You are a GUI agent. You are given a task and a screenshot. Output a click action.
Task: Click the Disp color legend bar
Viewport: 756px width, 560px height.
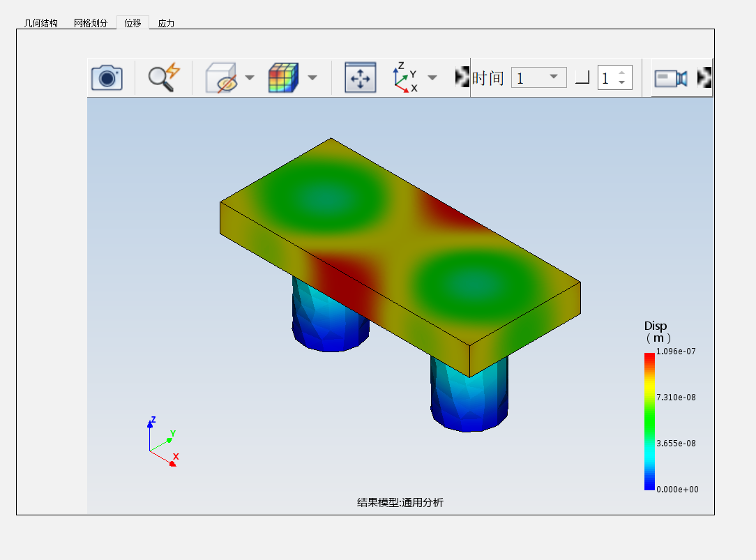point(649,421)
